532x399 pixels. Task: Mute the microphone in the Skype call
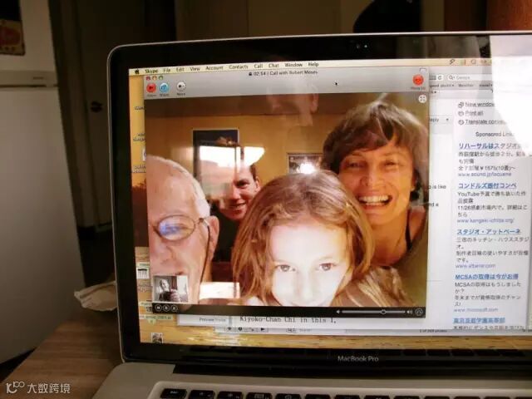coord(181,86)
